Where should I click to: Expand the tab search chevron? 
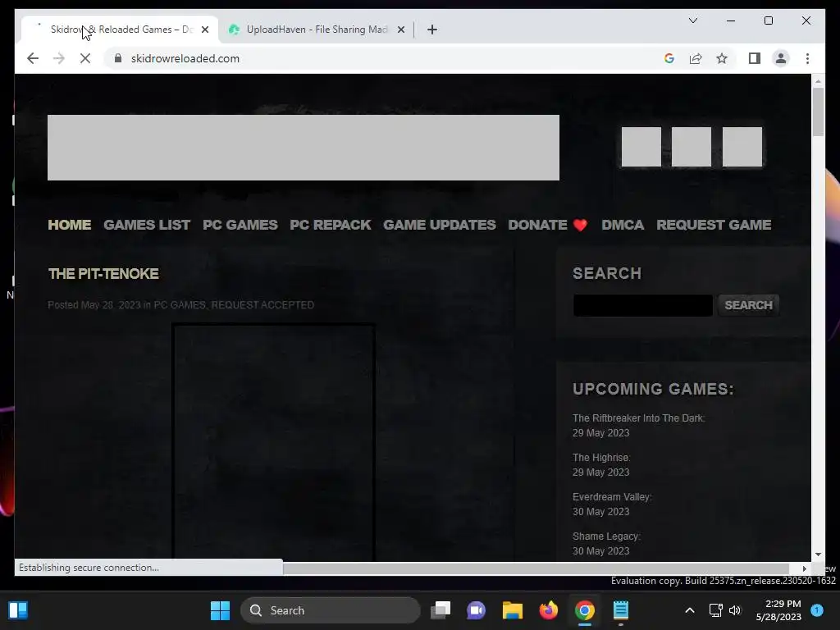(692, 21)
